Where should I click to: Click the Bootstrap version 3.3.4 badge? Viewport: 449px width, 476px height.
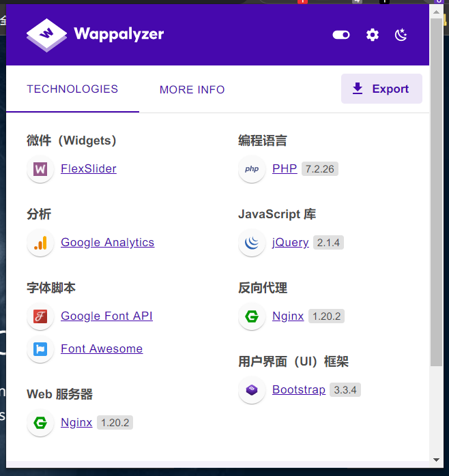pos(345,390)
